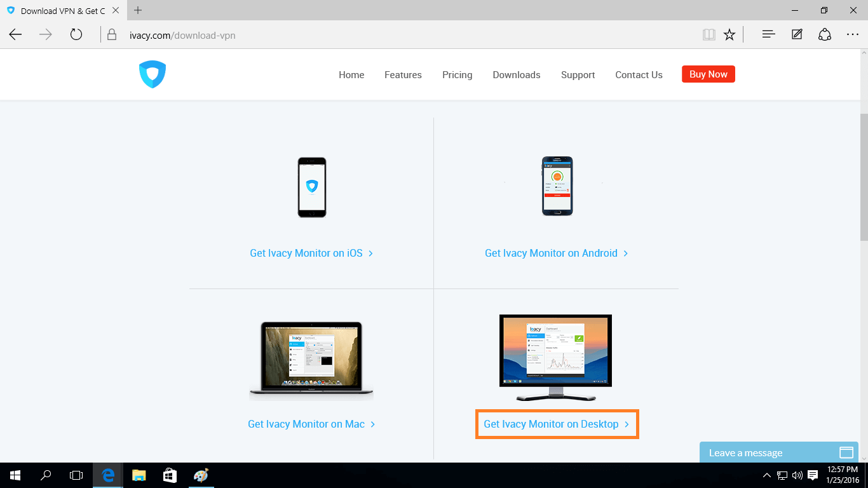Open Reading view book icon
868x488 pixels.
point(709,35)
